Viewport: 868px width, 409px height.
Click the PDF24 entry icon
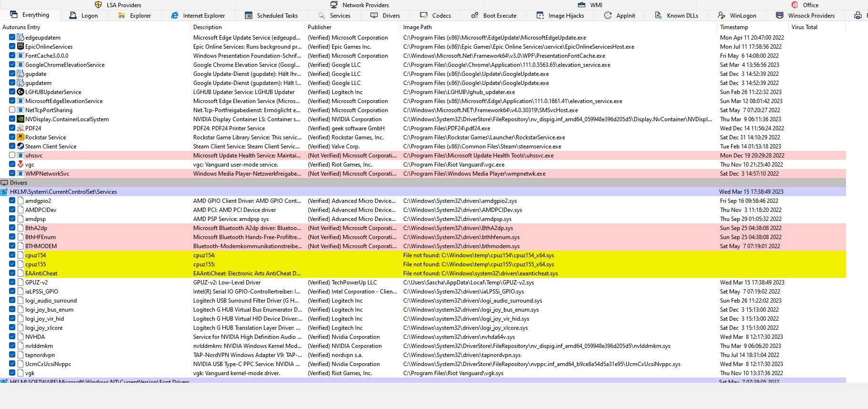tap(21, 128)
